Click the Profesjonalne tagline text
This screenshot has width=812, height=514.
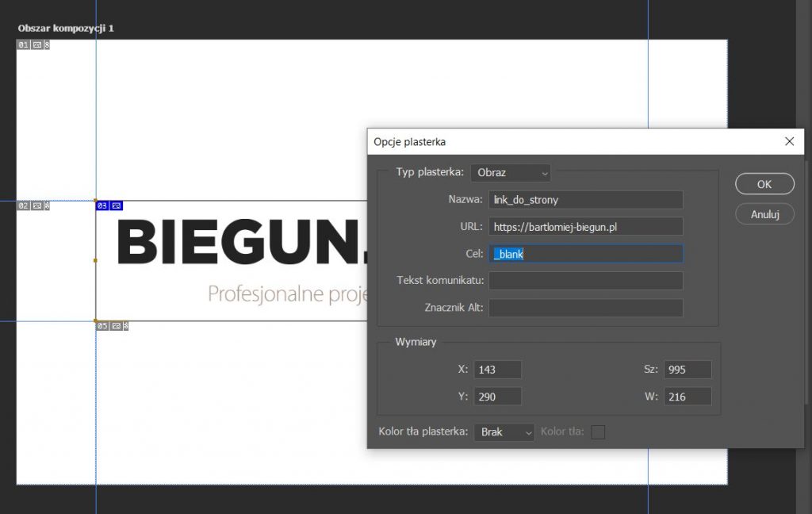point(287,293)
